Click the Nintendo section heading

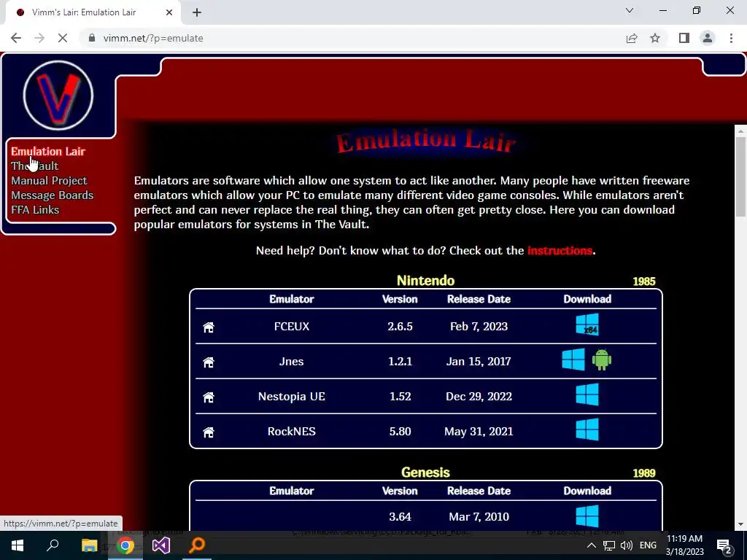[x=425, y=281]
